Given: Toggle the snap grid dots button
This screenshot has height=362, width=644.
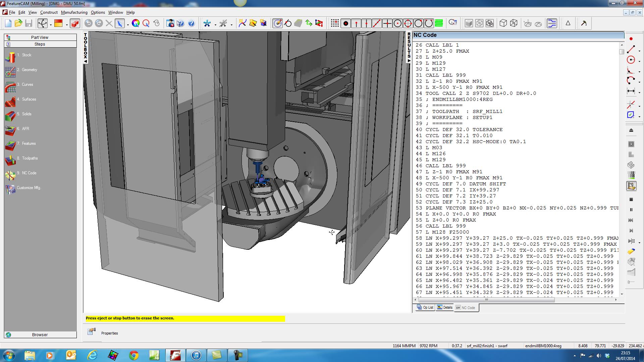Looking at the screenshot, I should click(x=335, y=23).
